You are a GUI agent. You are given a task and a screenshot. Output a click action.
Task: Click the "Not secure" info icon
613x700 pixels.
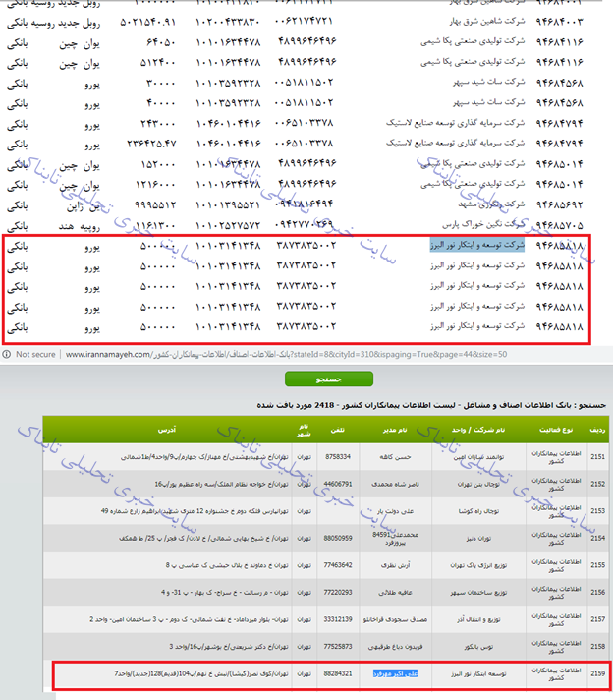tap(8, 355)
